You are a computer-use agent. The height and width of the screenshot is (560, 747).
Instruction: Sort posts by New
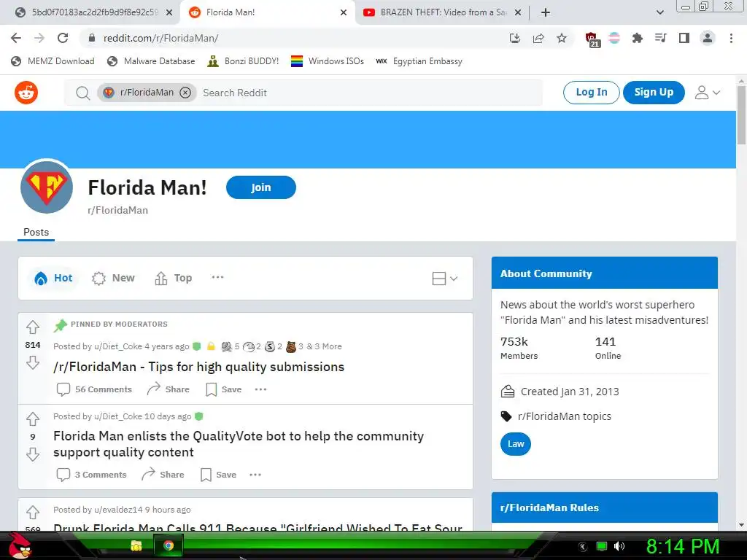coord(113,278)
